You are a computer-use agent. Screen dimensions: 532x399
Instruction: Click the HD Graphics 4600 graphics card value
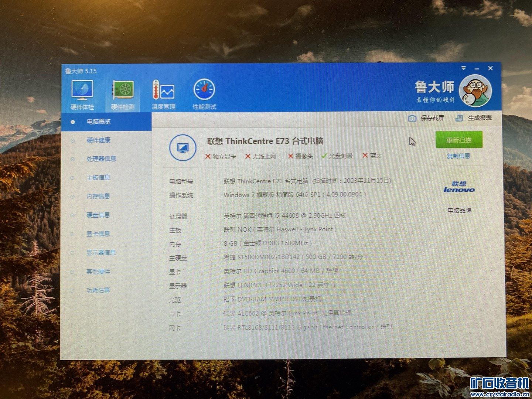click(x=283, y=271)
